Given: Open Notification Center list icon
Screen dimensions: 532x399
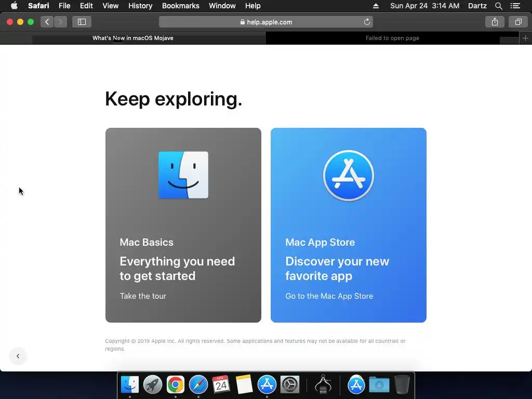Looking at the screenshot, I should 515,6.
